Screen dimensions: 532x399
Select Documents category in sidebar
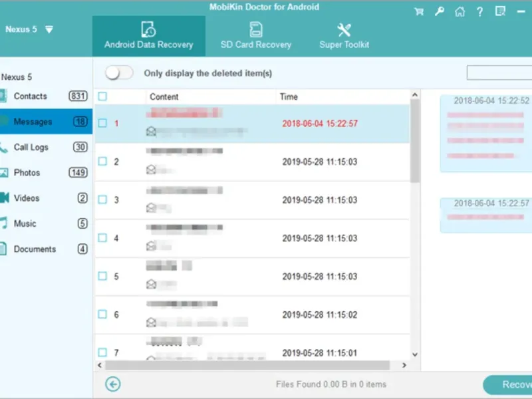[46, 249]
